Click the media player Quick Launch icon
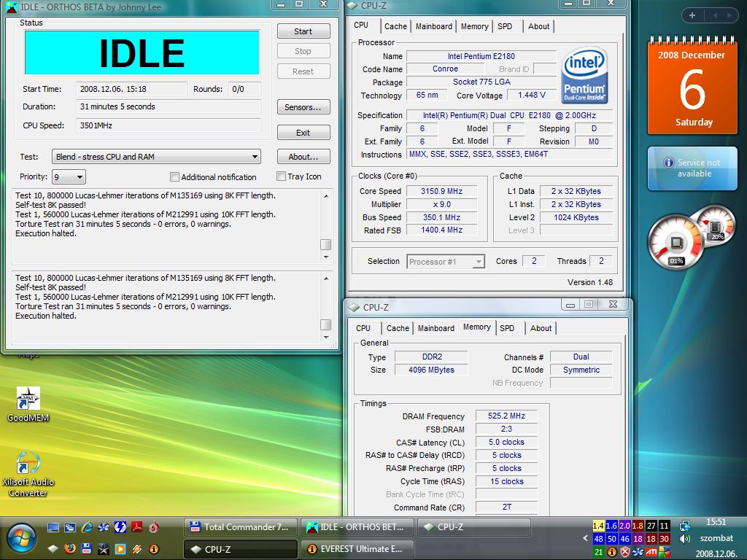747x560 pixels. tap(120, 548)
